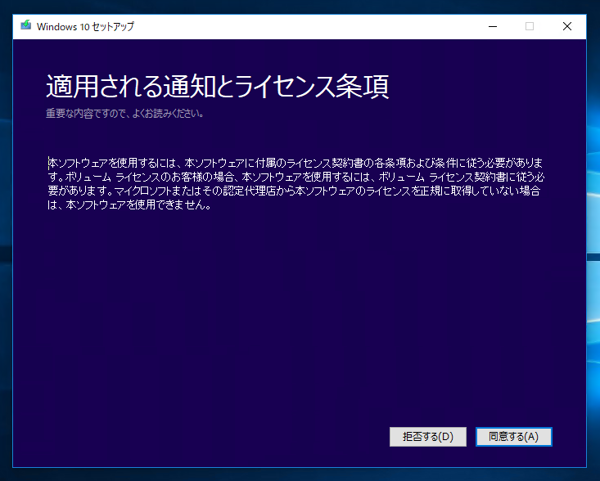Minimize the Windows 10 セットアップ window
Viewport: 600px width, 481px height.
[x=492, y=26]
